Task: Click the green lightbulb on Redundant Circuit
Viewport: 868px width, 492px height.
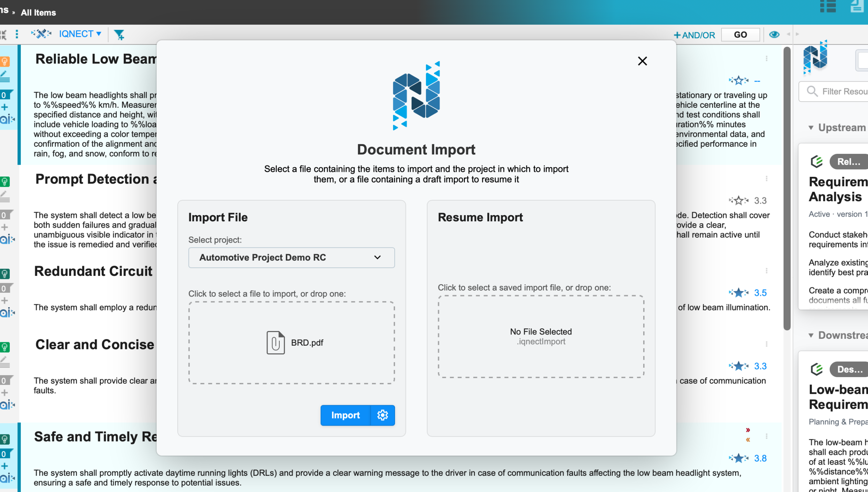Action: pyautogui.click(x=5, y=274)
